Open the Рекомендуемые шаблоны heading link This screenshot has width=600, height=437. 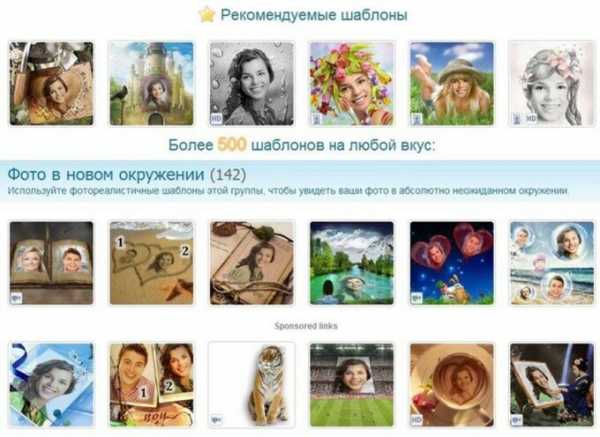click(x=314, y=15)
